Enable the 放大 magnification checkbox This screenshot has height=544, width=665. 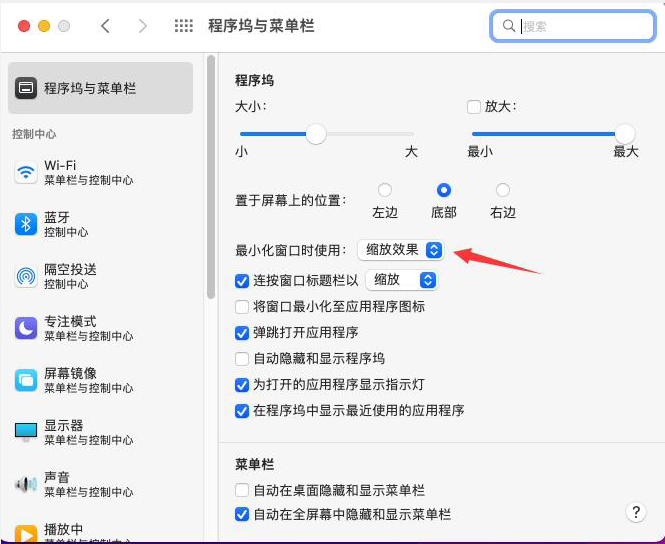[x=474, y=107]
